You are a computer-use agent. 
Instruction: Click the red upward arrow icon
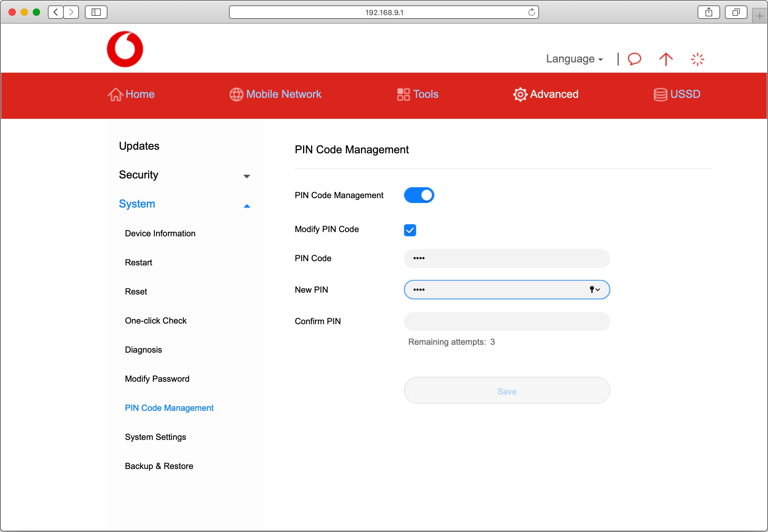[x=665, y=59]
